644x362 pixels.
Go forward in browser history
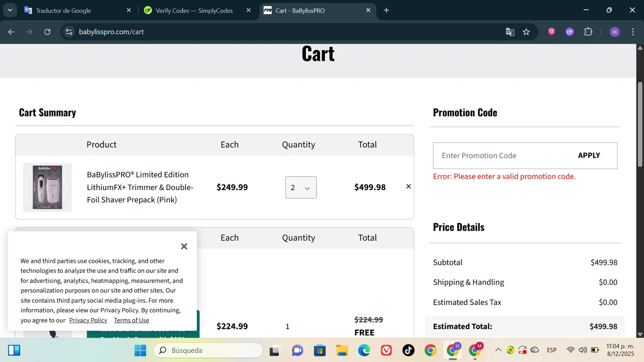[29, 32]
